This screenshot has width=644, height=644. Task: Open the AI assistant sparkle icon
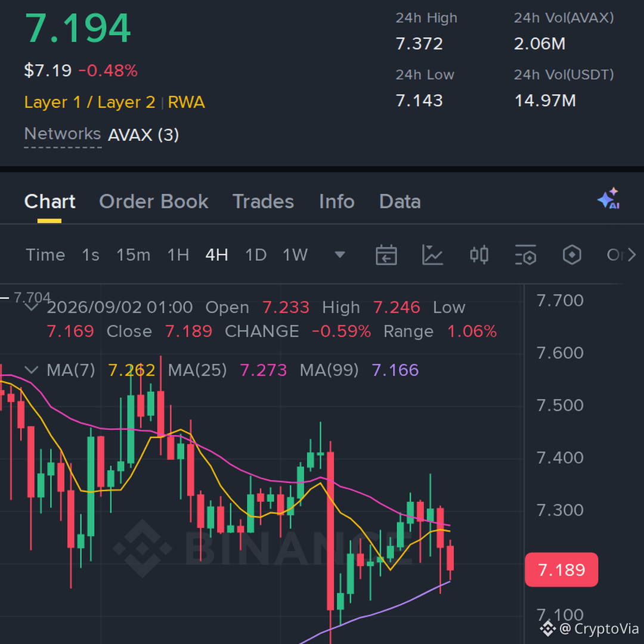pyautogui.click(x=609, y=199)
